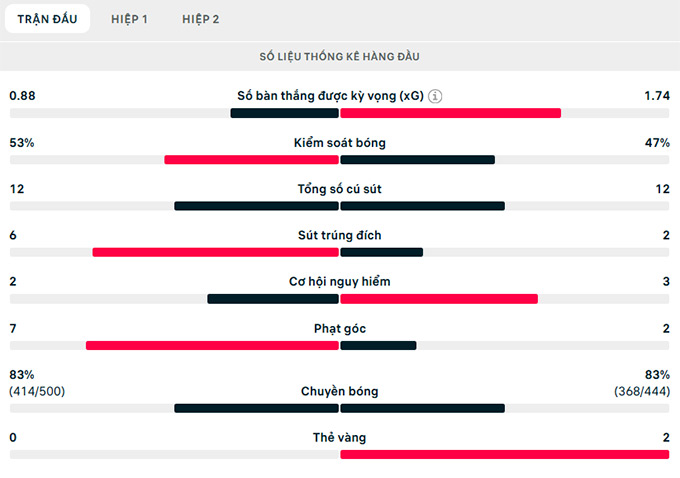Viewport: 680px width, 478px height.
Task: Click the SỐ LIỆU THỐNG KÊ HÀNG ĐẦU header
Action: pyautogui.click(x=340, y=57)
